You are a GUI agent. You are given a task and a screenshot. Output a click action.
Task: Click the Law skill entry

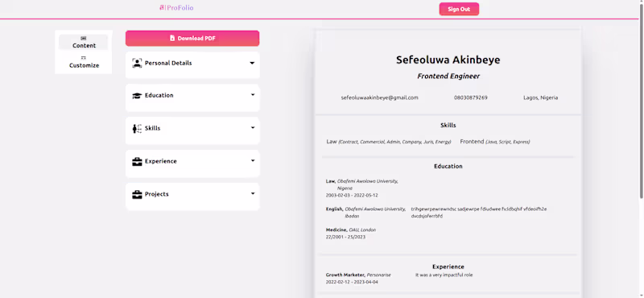389,142
